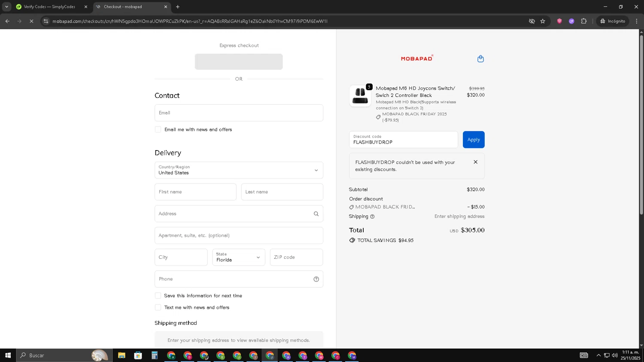
Task: Click the site info icon in address bar
Action: click(46, 21)
